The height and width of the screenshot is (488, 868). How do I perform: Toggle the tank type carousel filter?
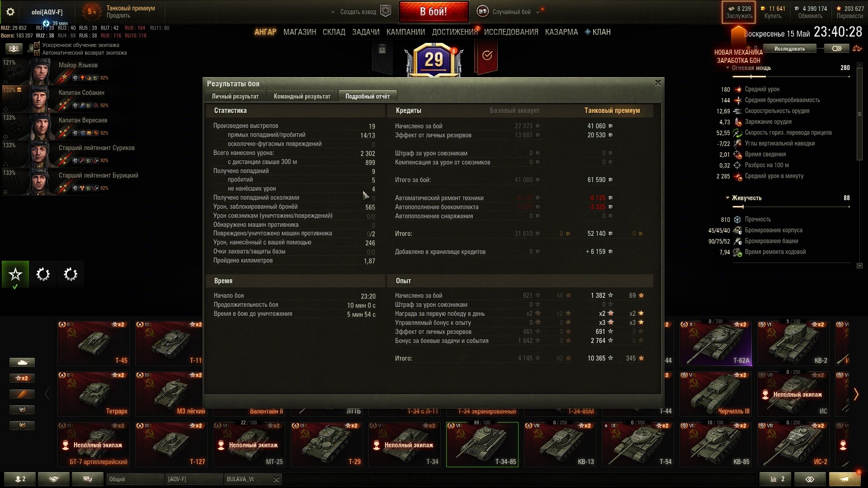(22, 362)
